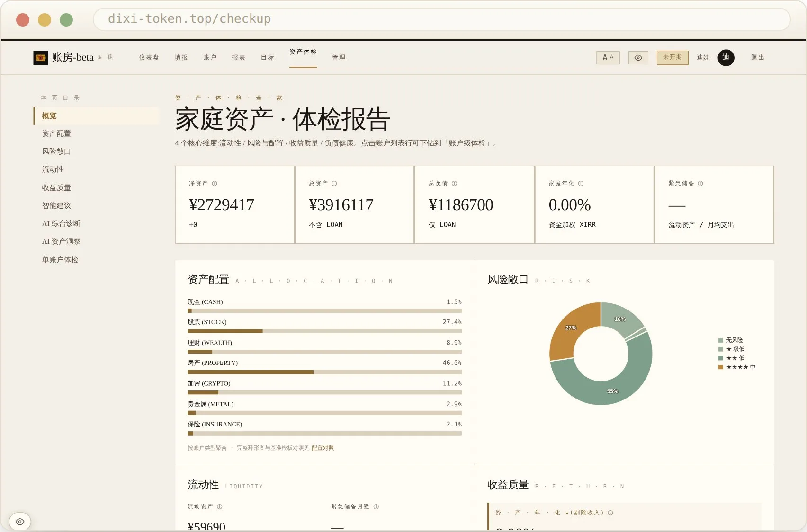
Task: Click the 未开期 status button
Action: click(x=672, y=58)
